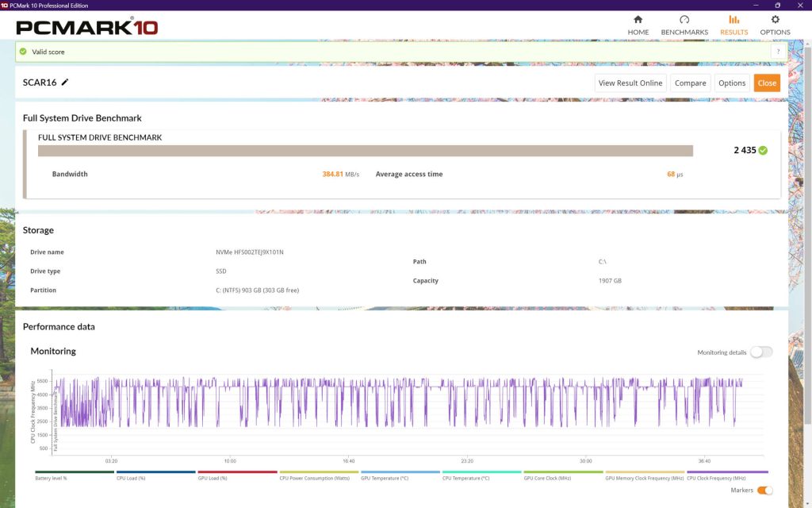
Task: Click the CPU Clock Frequency legend swatch
Action: tap(727, 472)
